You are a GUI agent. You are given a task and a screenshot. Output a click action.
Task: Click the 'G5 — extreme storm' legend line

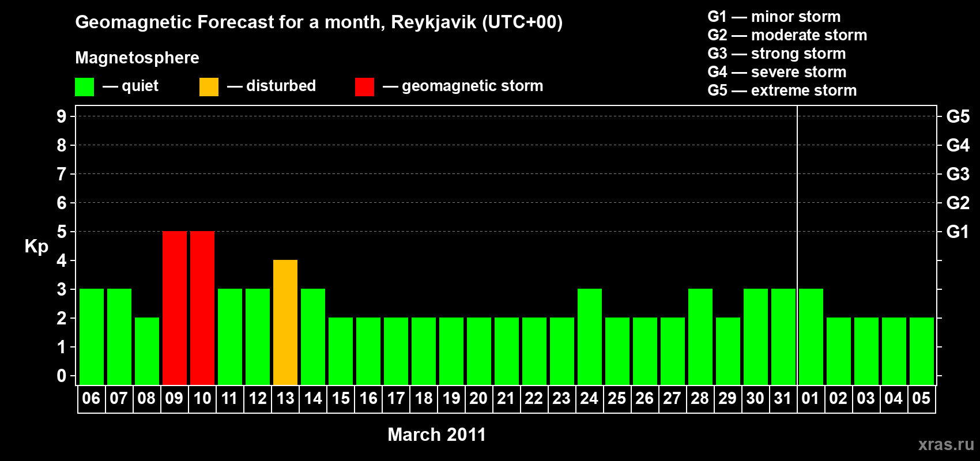pyautogui.click(x=782, y=90)
